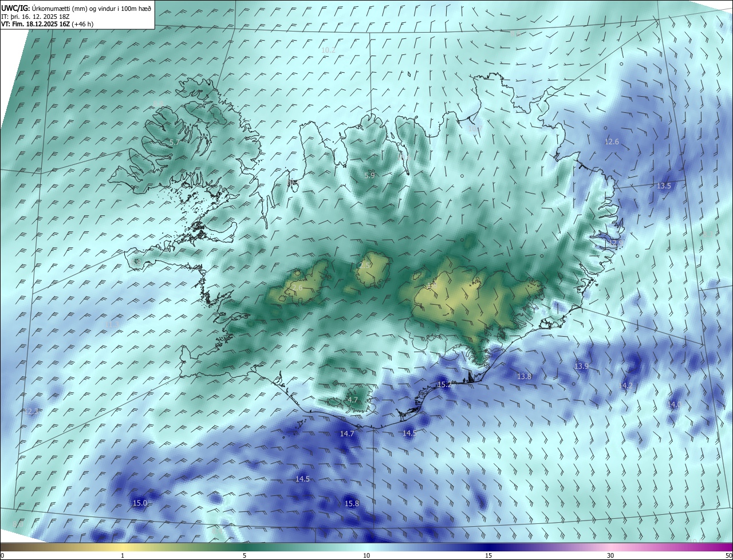Click the 4.7 value over Mýrdalsjökull
Image resolution: width=733 pixels, height=560 pixels.
point(353,400)
